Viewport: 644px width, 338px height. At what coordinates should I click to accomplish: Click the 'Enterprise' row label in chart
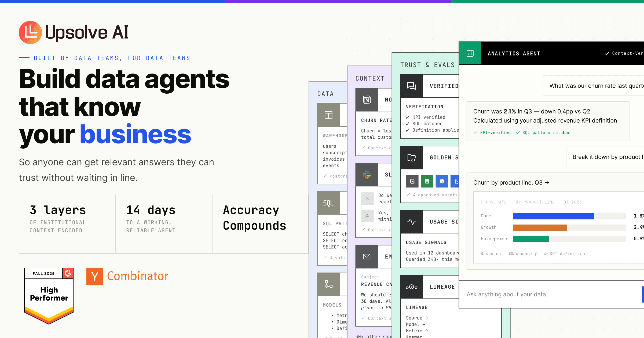pyautogui.click(x=494, y=239)
